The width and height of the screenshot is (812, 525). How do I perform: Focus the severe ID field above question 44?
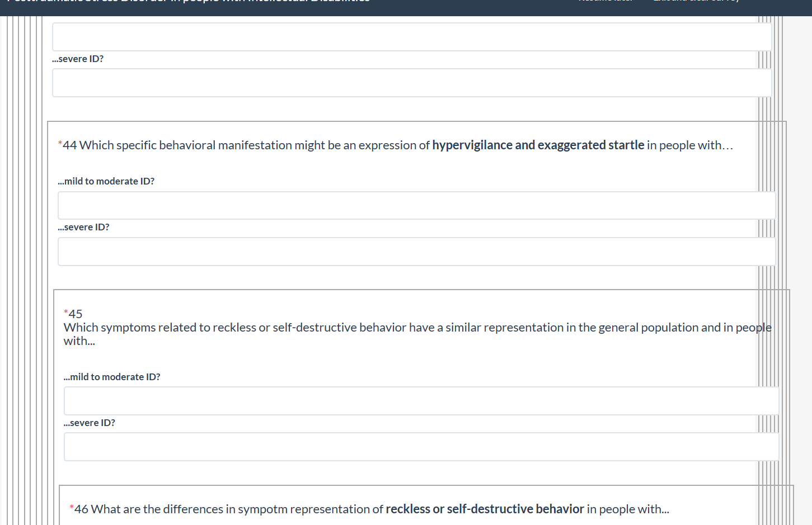coord(412,83)
